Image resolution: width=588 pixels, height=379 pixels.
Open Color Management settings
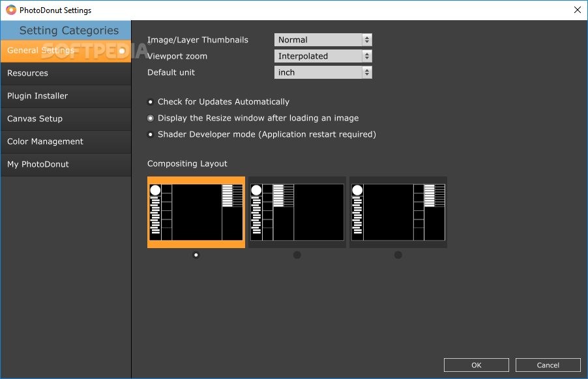pyautogui.click(x=66, y=142)
